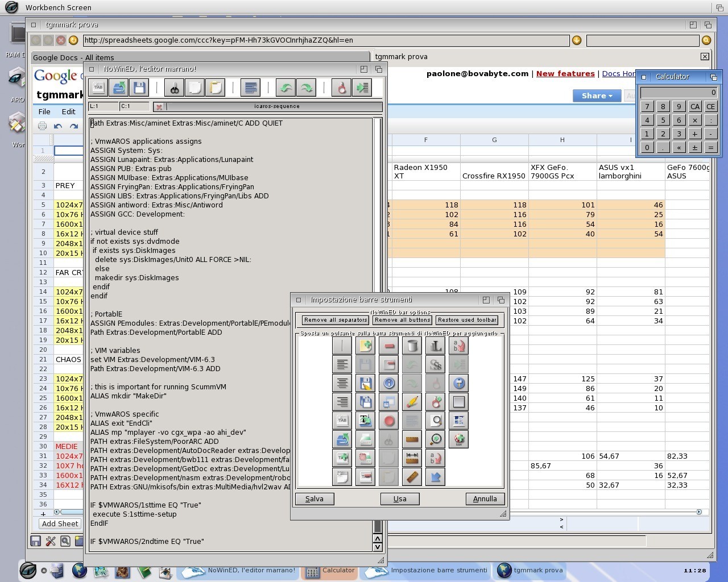This screenshot has width=728, height=582.
Task: Click the open file drawer icon in NoWinED toolbar
Action: pos(119,88)
